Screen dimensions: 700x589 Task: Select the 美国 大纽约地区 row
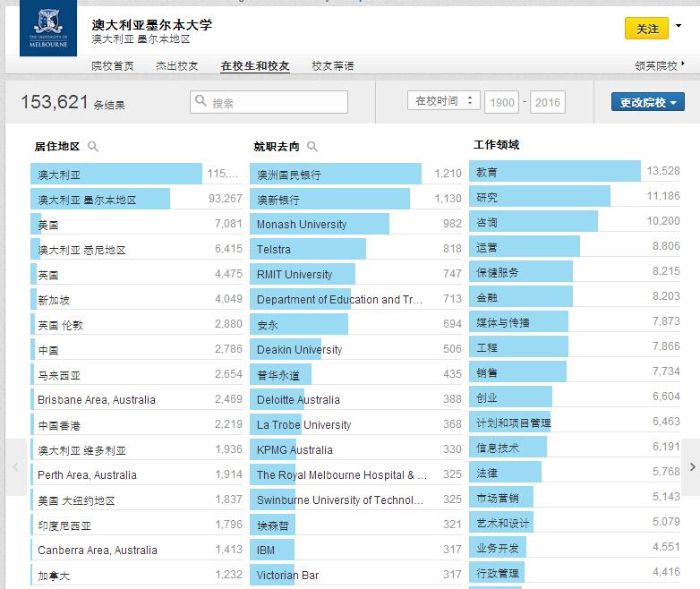(137, 499)
